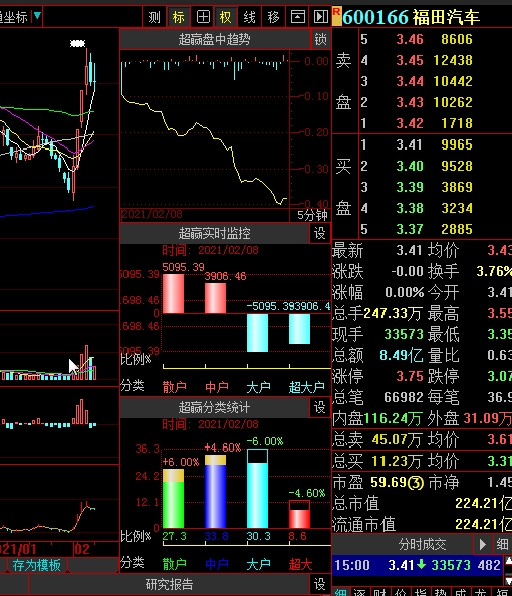Click the circled 3 beside 市盈
This screenshot has width=512, height=596.
[x=416, y=483]
